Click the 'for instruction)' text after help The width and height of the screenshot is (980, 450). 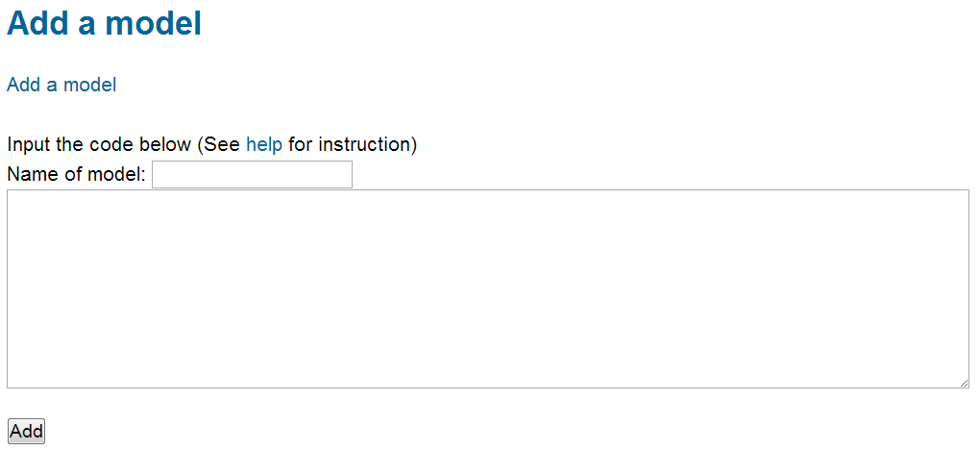pyautogui.click(x=353, y=145)
